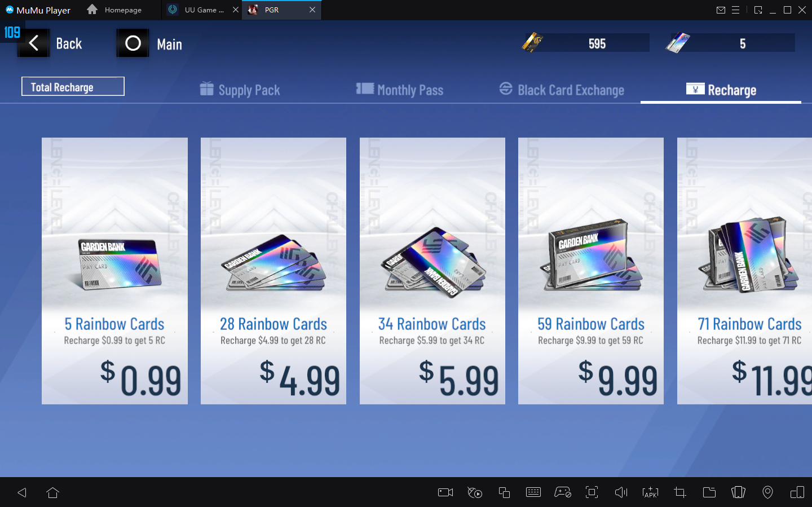Viewport: 812px width, 507px height.
Task: Go to Main via circle icon
Action: tap(133, 43)
